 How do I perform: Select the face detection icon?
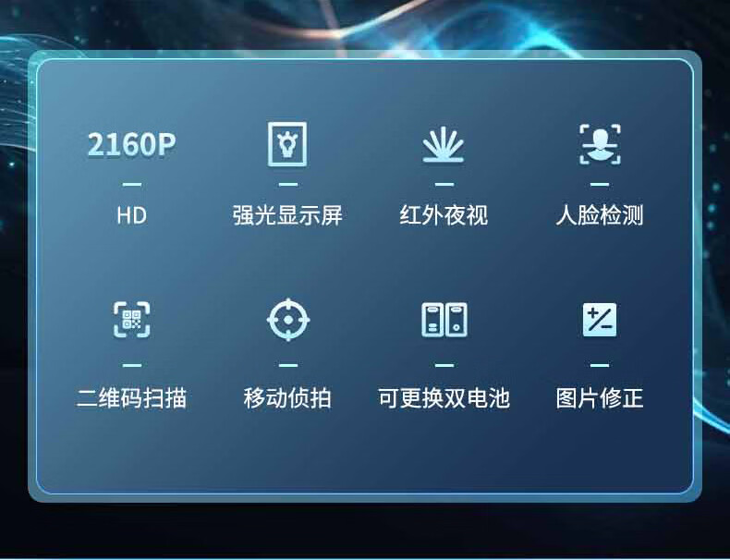pos(600,144)
